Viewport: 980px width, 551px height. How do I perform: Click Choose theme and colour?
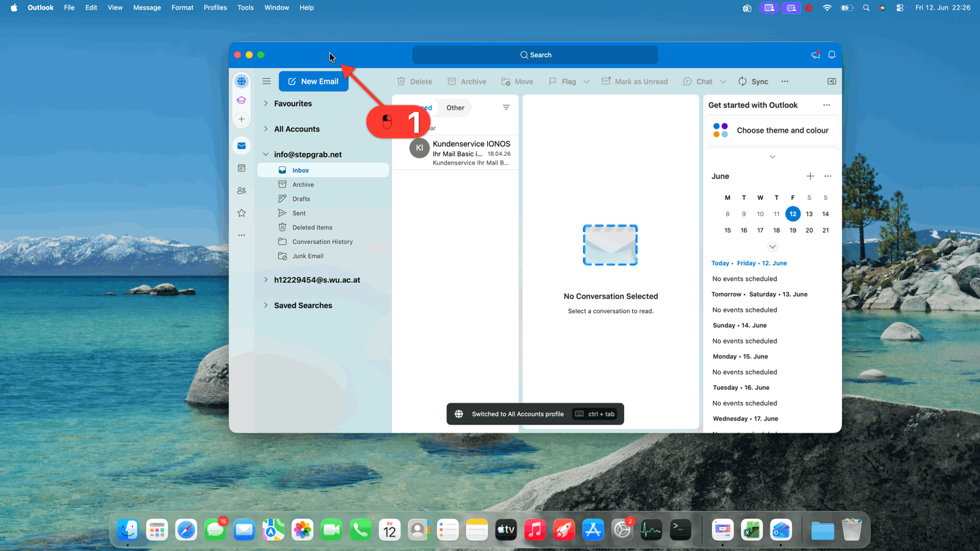tap(772, 130)
